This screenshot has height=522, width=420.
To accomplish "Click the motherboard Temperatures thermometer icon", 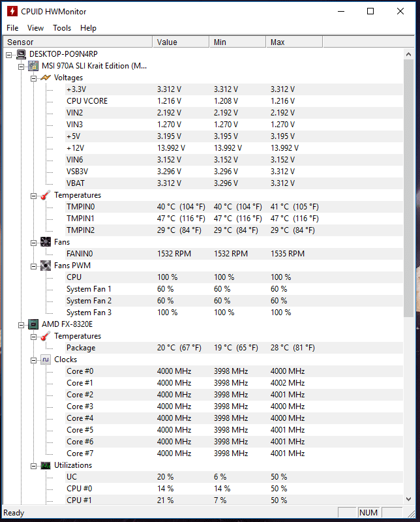I will [46, 195].
